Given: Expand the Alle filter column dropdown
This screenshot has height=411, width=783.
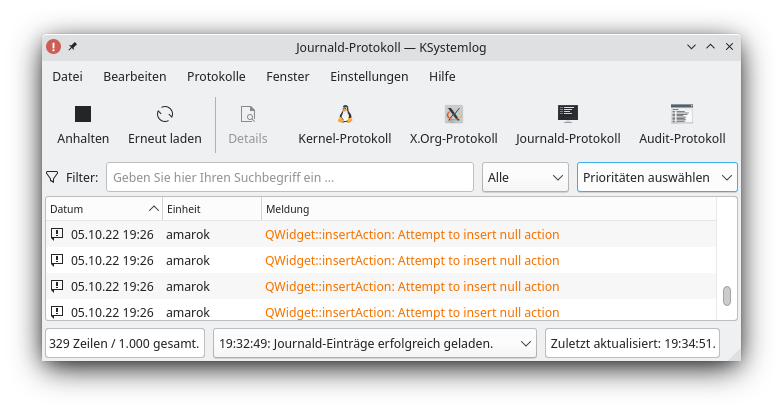Looking at the screenshot, I should pos(525,177).
